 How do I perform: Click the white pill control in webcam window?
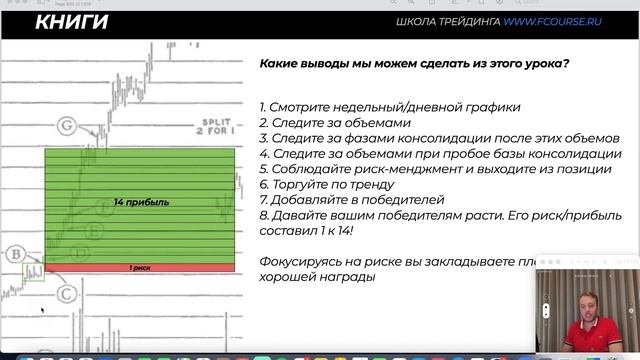pyautogui.click(x=546, y=311)
